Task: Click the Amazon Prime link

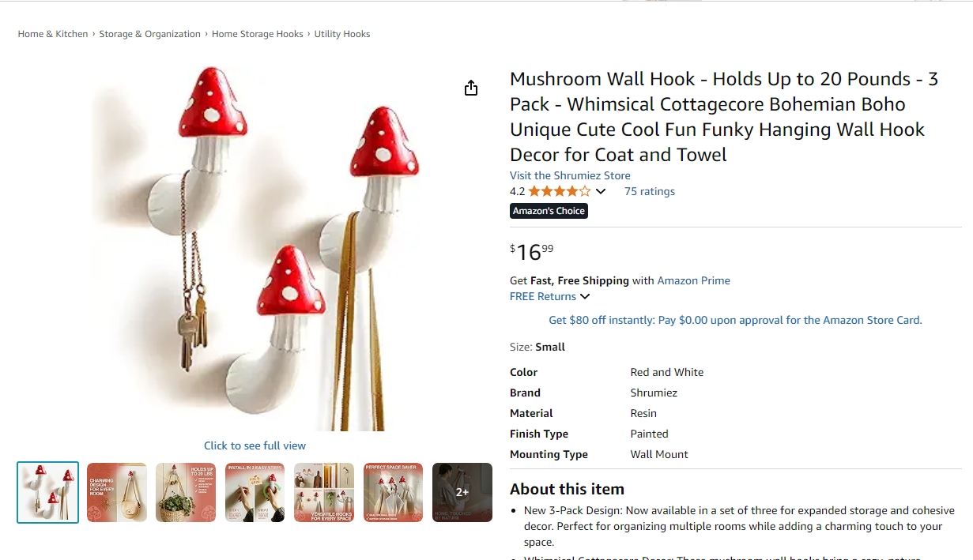Action: point(693,280)
